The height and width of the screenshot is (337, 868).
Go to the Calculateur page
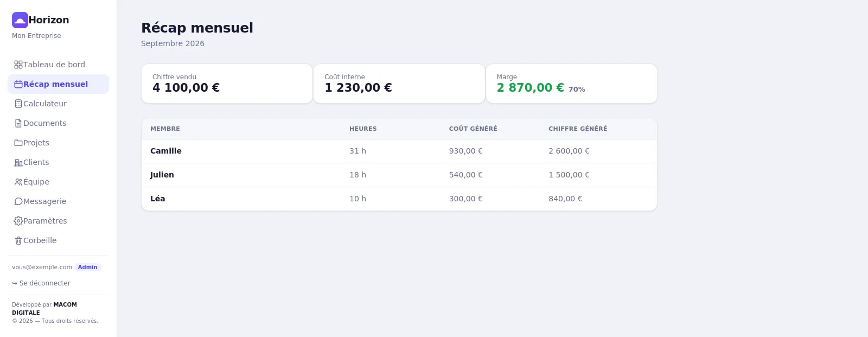pyautogui.click(x=58, y=104)
